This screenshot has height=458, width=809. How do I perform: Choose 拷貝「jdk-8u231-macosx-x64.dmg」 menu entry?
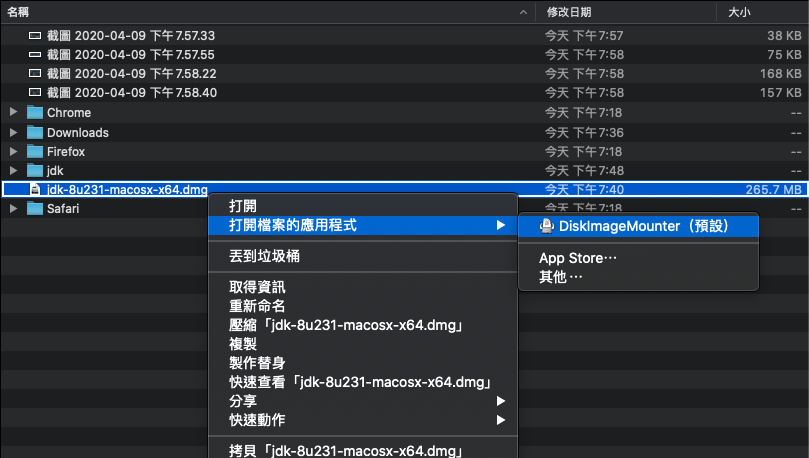[x=363, y=450]
